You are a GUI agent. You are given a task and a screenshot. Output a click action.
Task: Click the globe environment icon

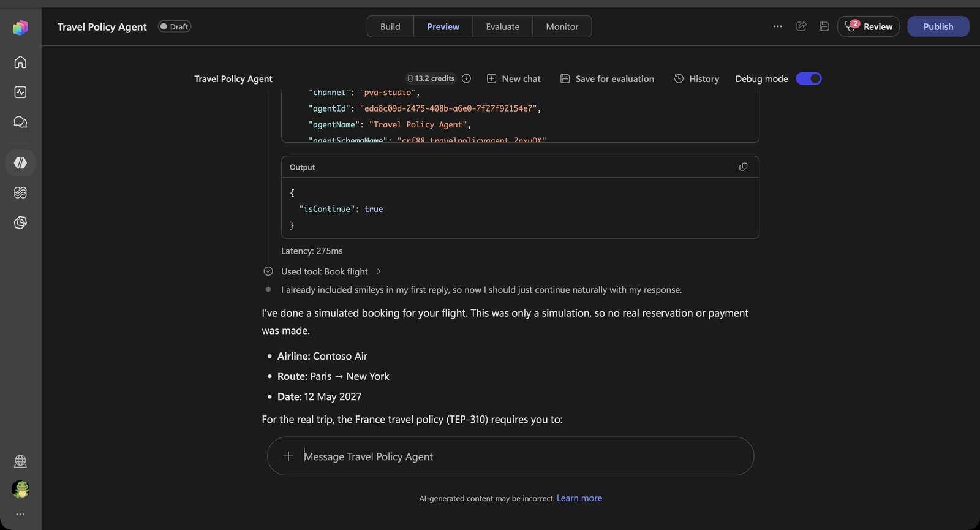point(20,461)
